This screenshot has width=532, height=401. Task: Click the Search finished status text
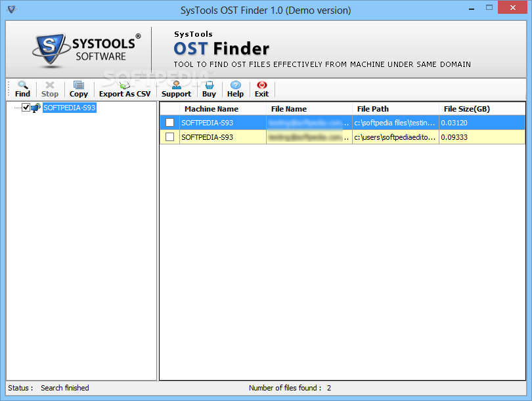pyautogui.click(x=65, y=388)
